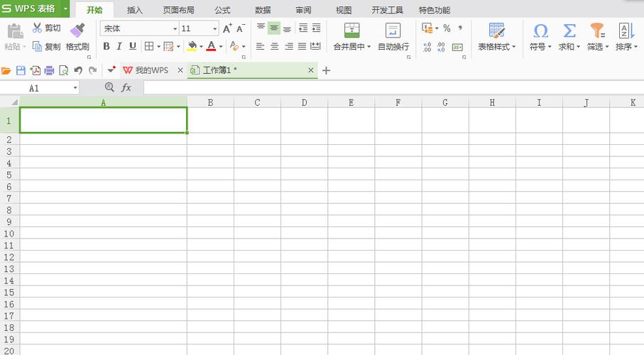
Task: Toggle underline formatting U
Action: click(x=132, y=46)
